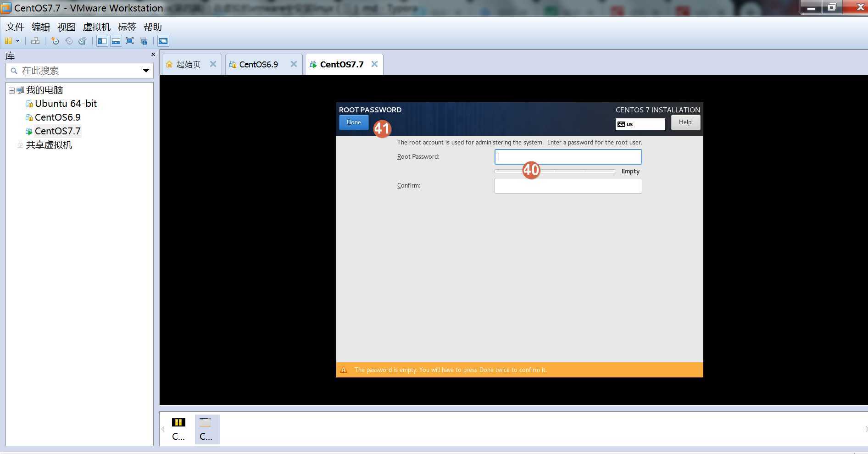Pause the virtual machine via toolbar icon

[x=8, y=41]
